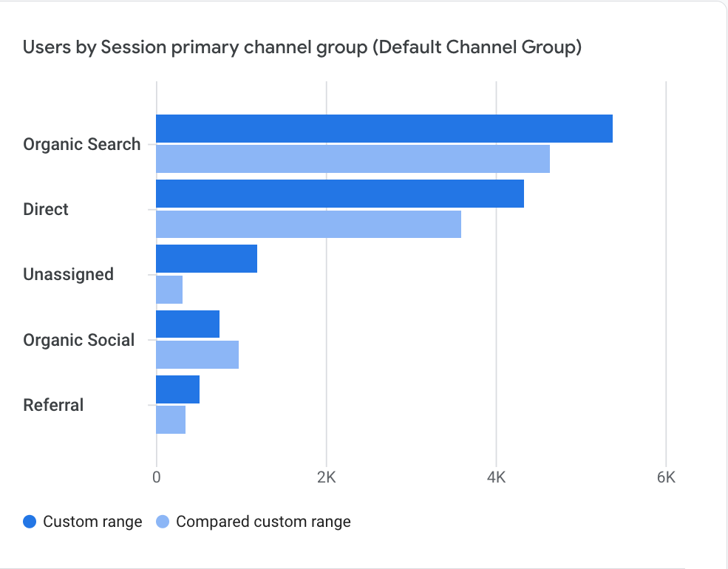Click the Direct light blue comparison bar
Screen dimensions: 728x569
pos(308,224)
